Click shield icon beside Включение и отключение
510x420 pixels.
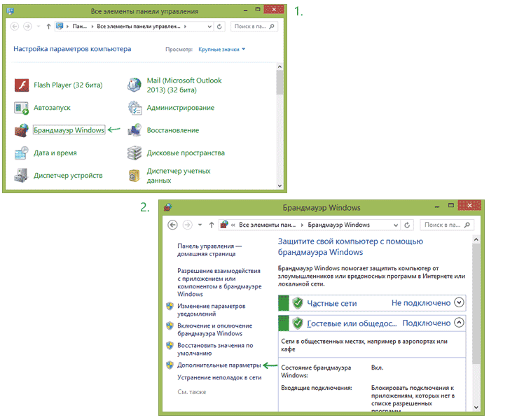[170, 325]
